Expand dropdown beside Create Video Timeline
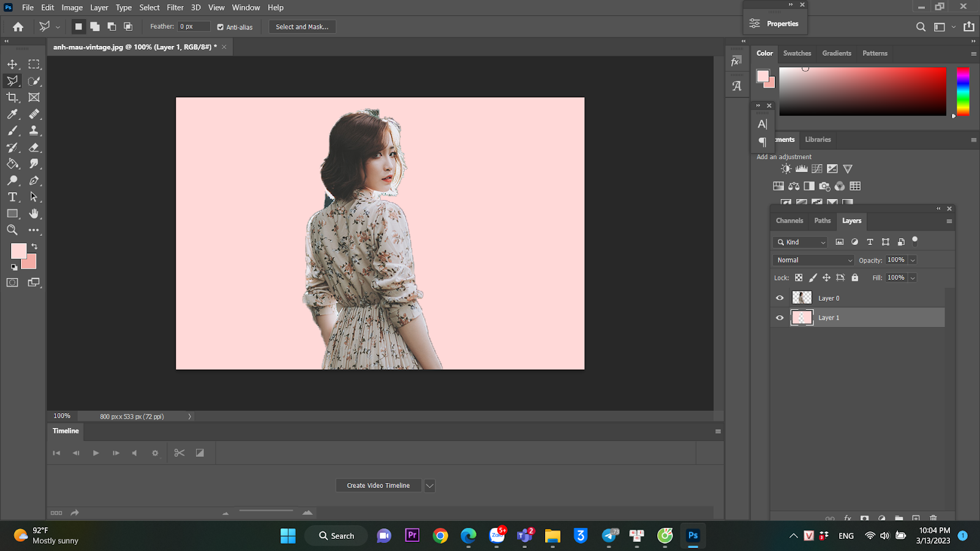Screen dimensions: 980x551 click(x=430, y=486)
